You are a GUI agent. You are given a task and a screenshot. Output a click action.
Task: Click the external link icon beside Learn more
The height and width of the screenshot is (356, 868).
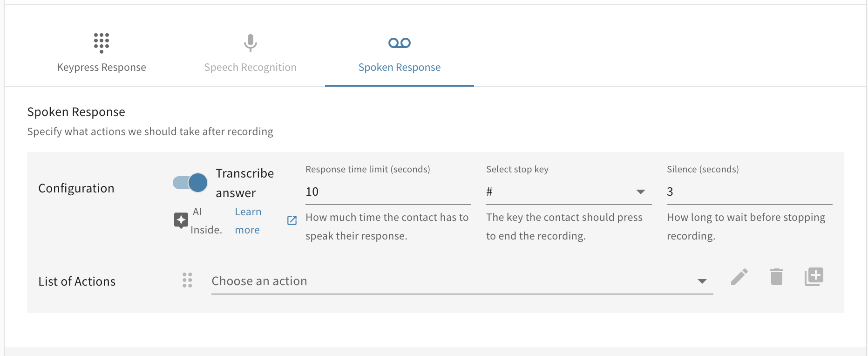pyautogui.click(x=292, y=220)
